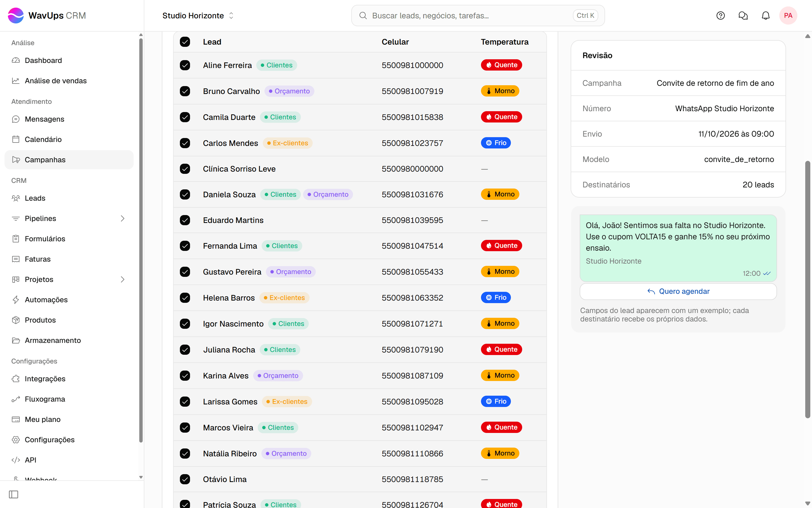
Task: Click the sidebar scrollbar thumb
Action: click(141, 240)
